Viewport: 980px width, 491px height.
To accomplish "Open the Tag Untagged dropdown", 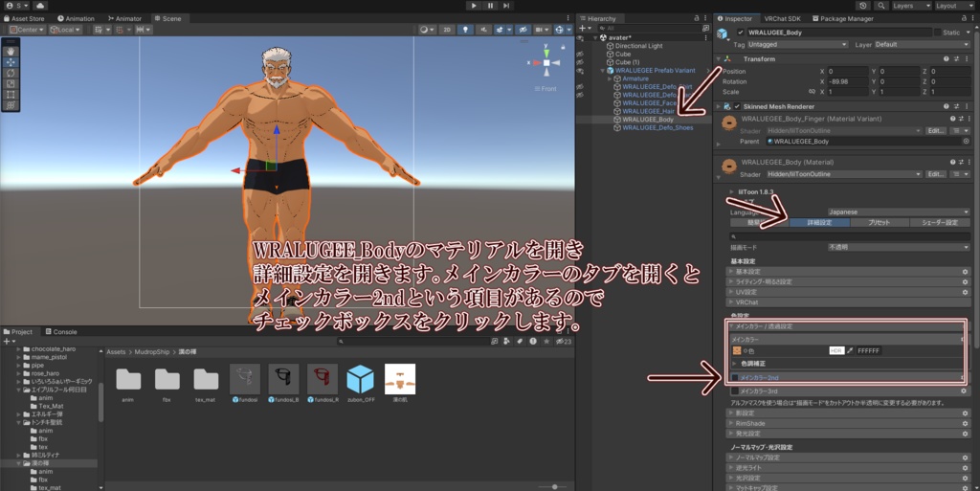I will coord(797,44).
